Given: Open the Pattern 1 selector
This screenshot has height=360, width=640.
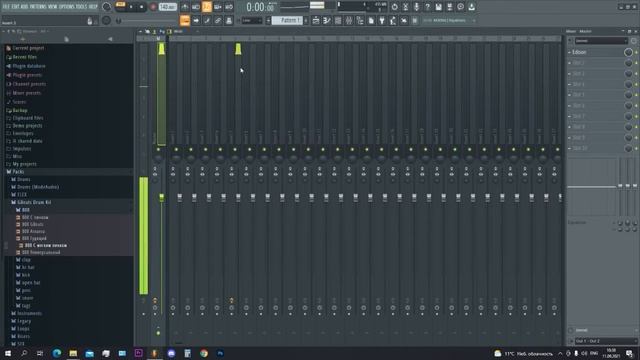Looking at the screenshot, I should pos(287,20).
